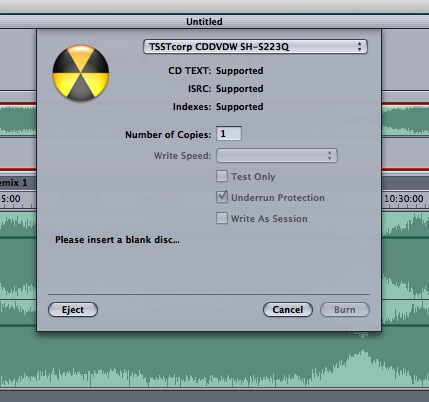Click the Write Speed dropdown arrows
This screenshot has height=402, width=429.
329,156
